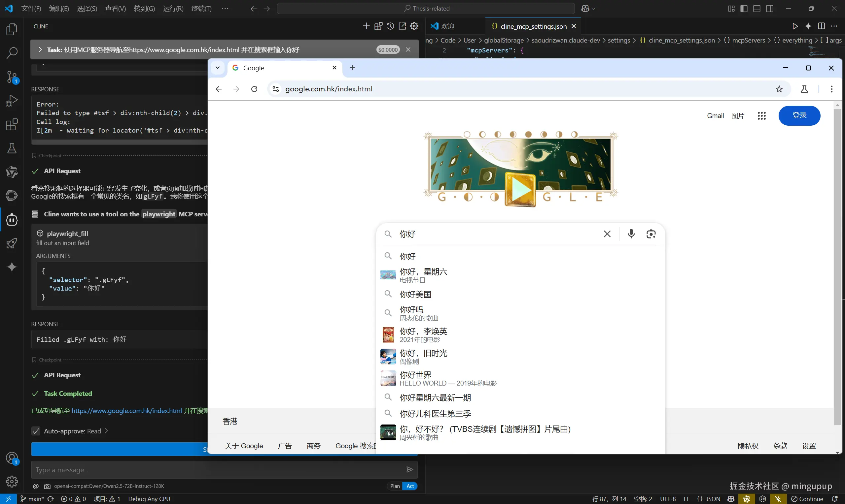Switch Cline to Plan mode
Screen dimensions: 845x504
[x=395, y=486]
